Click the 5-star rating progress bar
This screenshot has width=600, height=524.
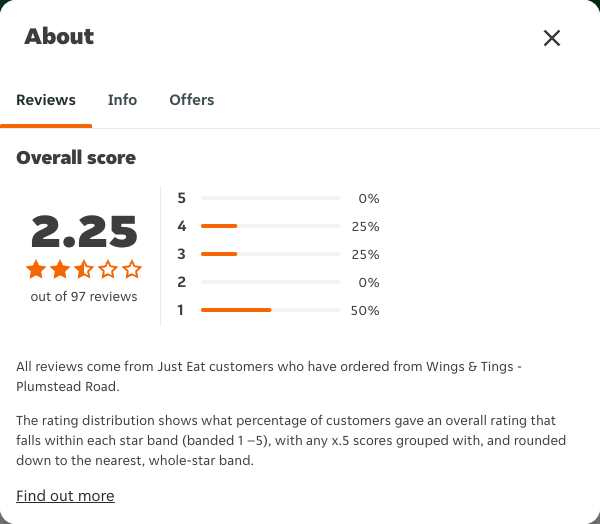point(271,198)
